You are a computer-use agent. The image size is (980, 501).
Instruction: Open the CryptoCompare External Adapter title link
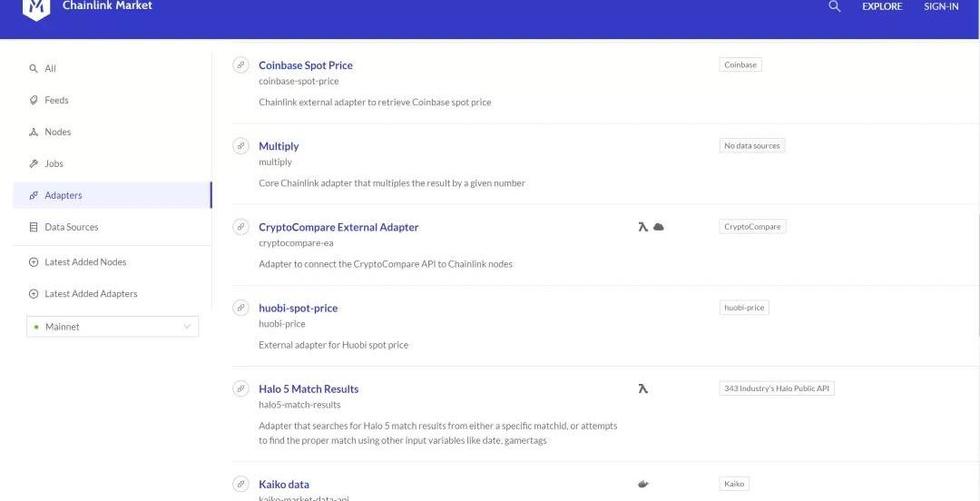[338, 227]
